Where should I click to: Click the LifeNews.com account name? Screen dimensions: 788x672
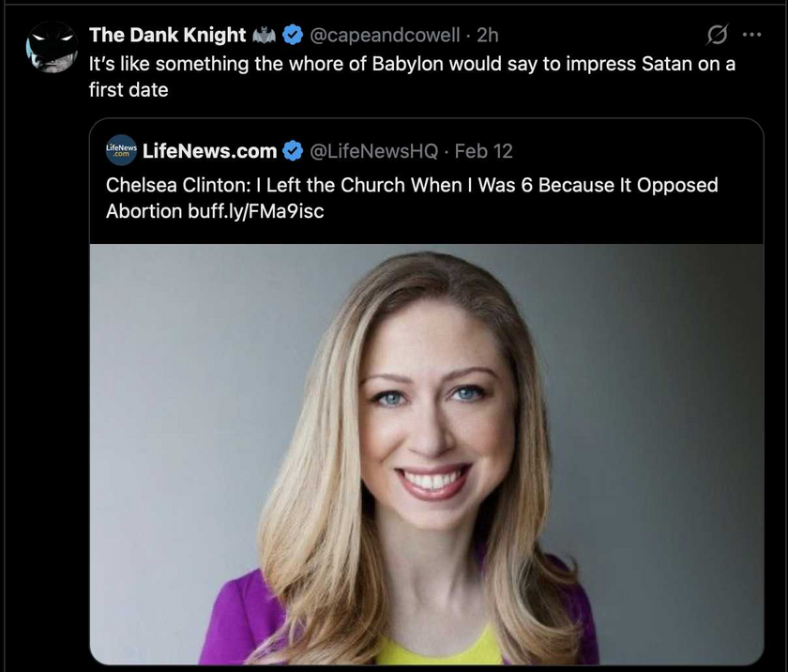pos(209,151)
